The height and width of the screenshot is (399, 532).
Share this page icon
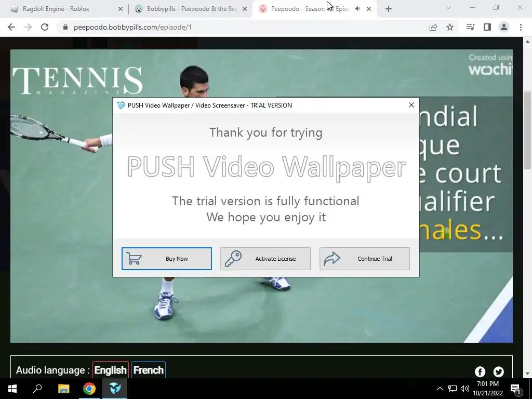[433, 27]
